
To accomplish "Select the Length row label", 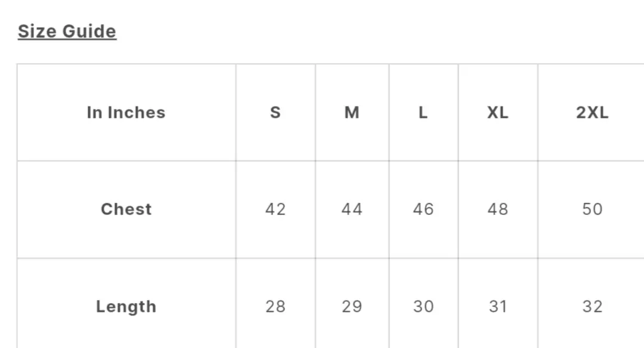I will (126, 306).
